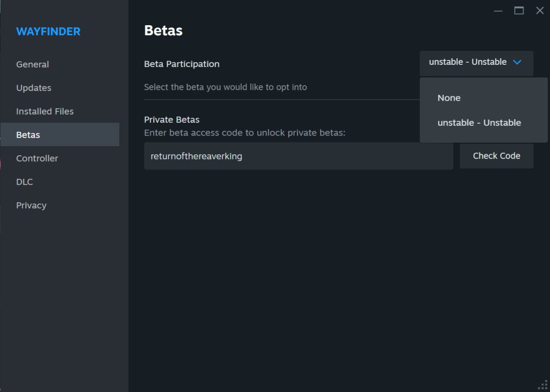This screenshot has height=392, width=550.
Task: Maximize the properties window
Action: [x=519, y=11]
